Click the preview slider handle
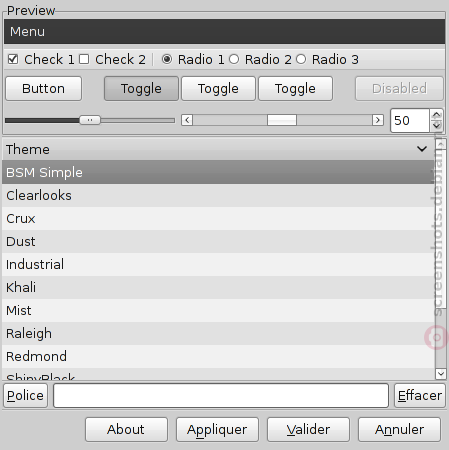449x450 pixels. [90, 120]
